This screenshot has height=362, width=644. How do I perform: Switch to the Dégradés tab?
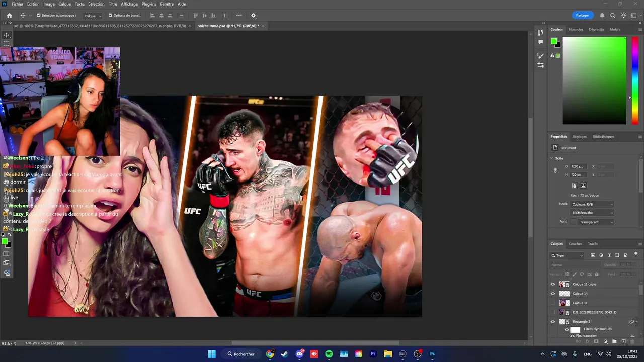(596, 29)
